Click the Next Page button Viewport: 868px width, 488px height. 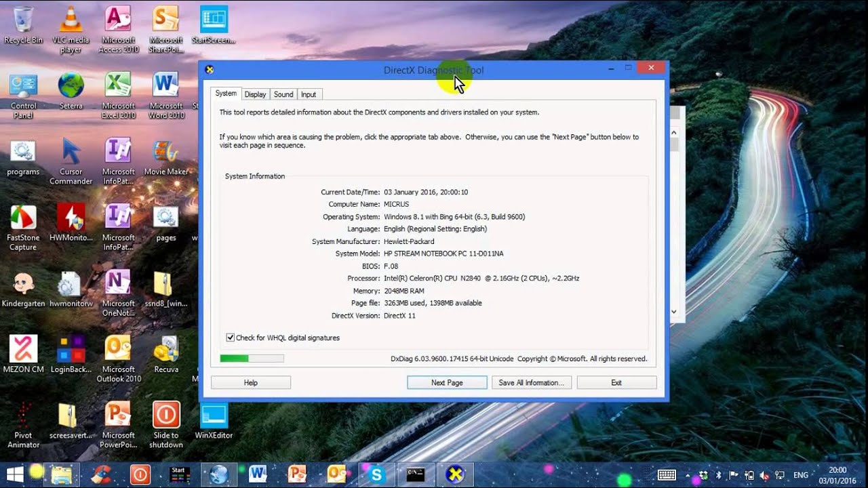coord(447,383)
